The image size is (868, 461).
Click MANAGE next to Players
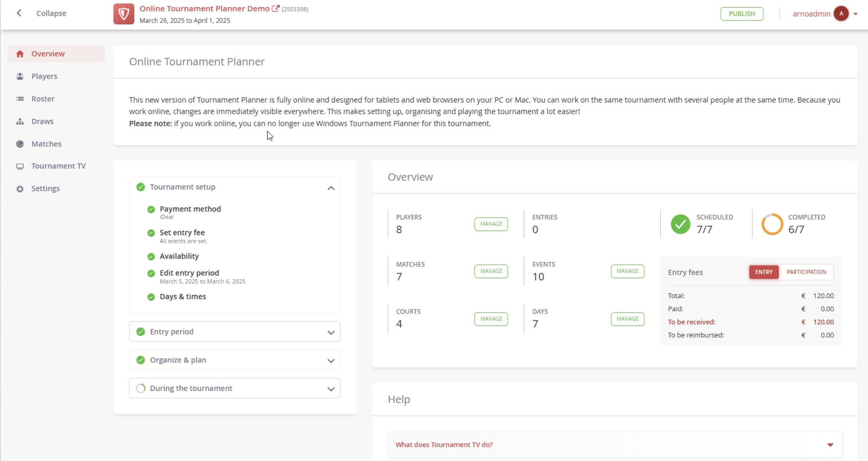491,224
